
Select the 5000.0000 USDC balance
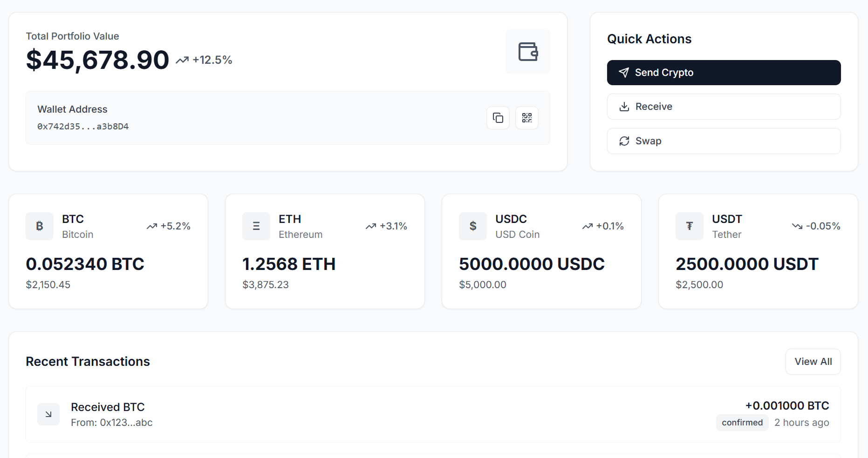[532, 264]
